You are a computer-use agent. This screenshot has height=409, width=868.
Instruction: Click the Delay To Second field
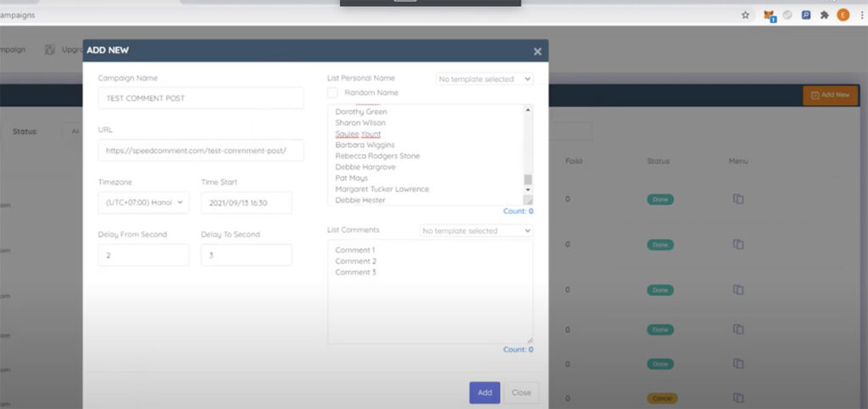pos(247,255)
